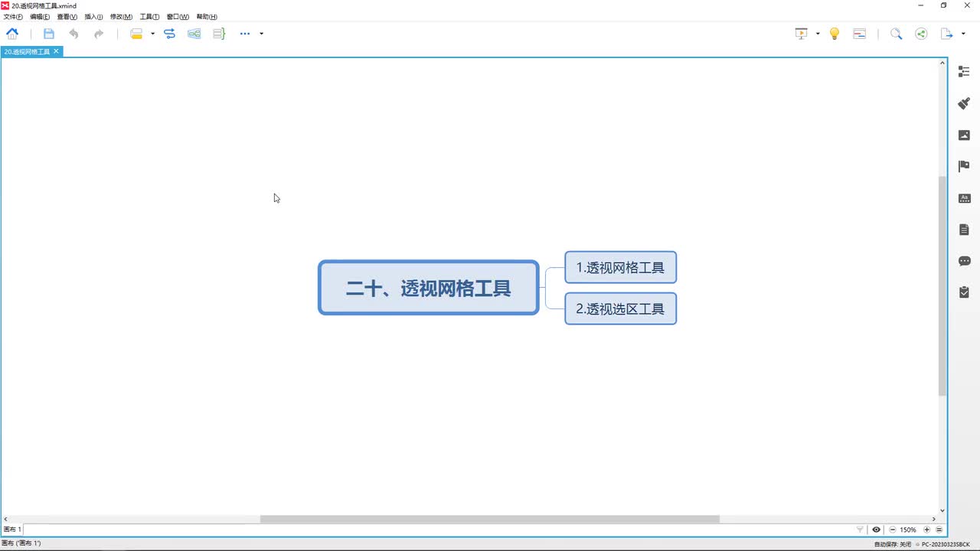Zoom in with the plus button
Image resolution: width=980 pixels, height=551 pixels.
926,530
